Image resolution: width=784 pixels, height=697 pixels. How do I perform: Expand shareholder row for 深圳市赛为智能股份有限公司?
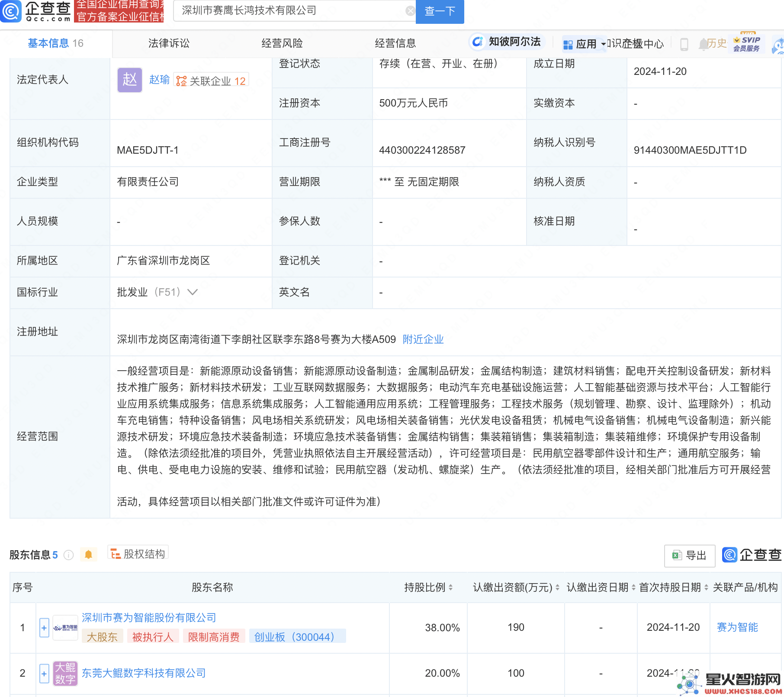pyautogui.click(x=44, y=628)
